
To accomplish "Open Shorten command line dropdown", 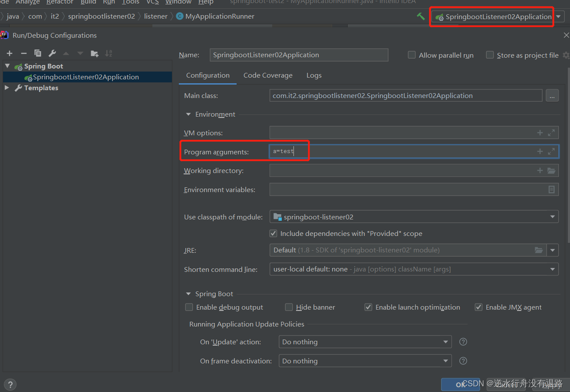I will pyautogui.click(x=414, y=269).
